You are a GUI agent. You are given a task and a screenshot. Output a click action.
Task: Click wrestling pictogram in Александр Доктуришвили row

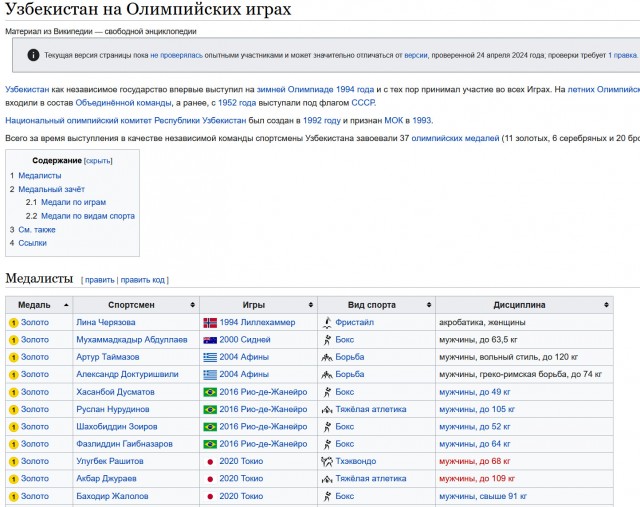coord(327,375)
